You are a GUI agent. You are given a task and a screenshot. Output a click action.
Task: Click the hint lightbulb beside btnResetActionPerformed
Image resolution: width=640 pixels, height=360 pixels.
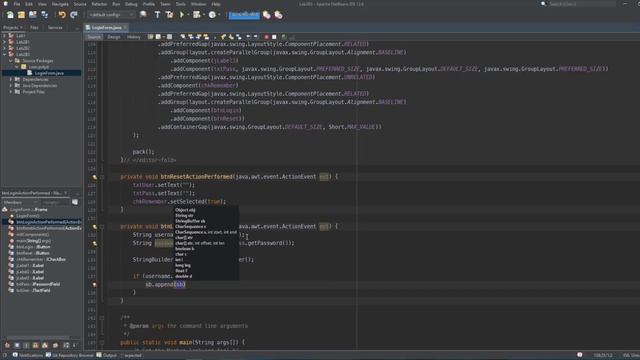click(x=95, y=177)
